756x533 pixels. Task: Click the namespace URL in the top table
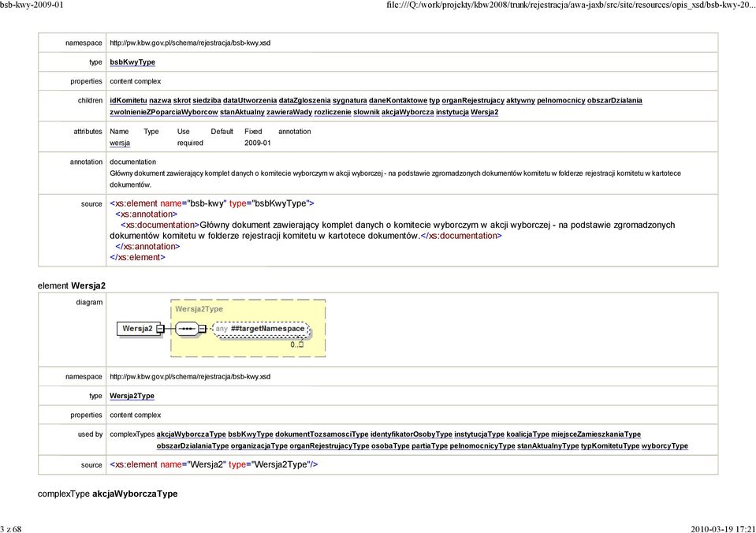[x=190, y=43]
